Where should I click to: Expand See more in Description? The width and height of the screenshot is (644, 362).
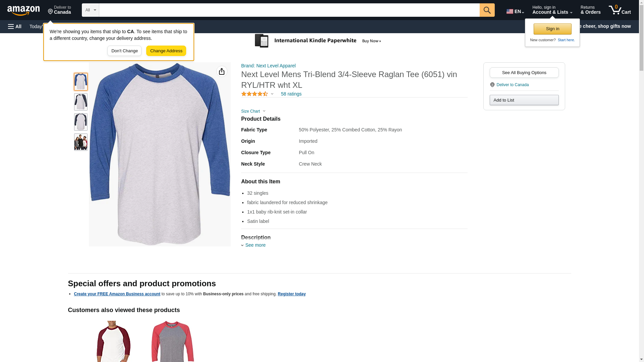tap(255, 245)
